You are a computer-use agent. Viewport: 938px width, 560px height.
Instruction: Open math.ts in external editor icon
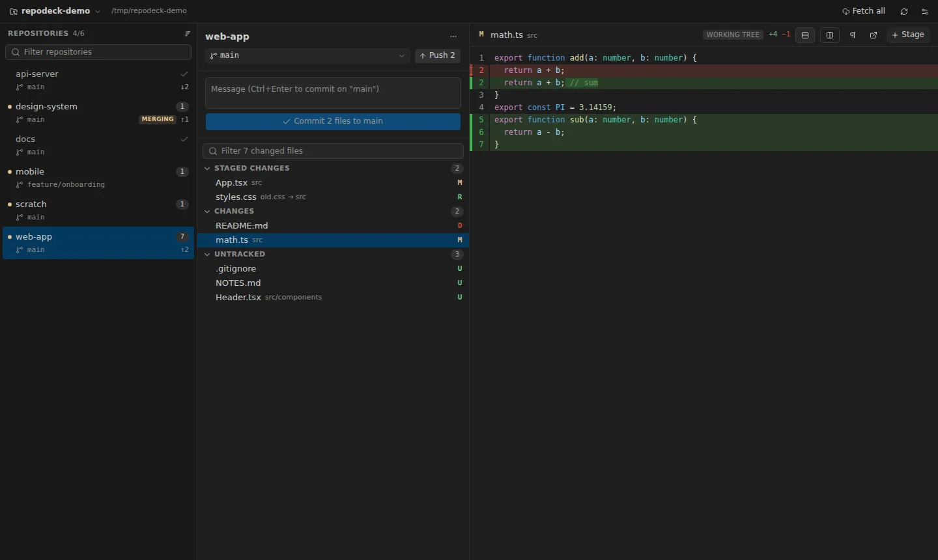click(x=874, y=35)
